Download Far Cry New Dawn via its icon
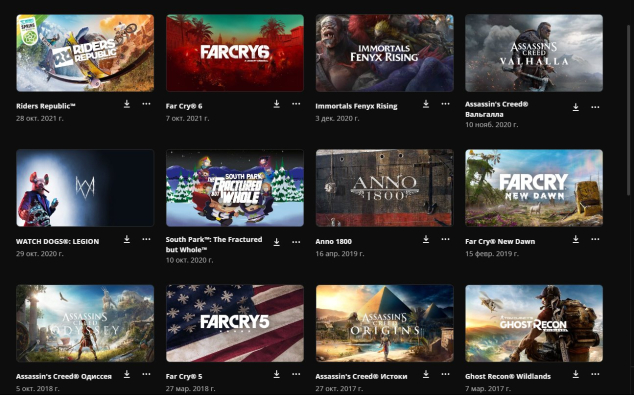 (x=575, y=239)
